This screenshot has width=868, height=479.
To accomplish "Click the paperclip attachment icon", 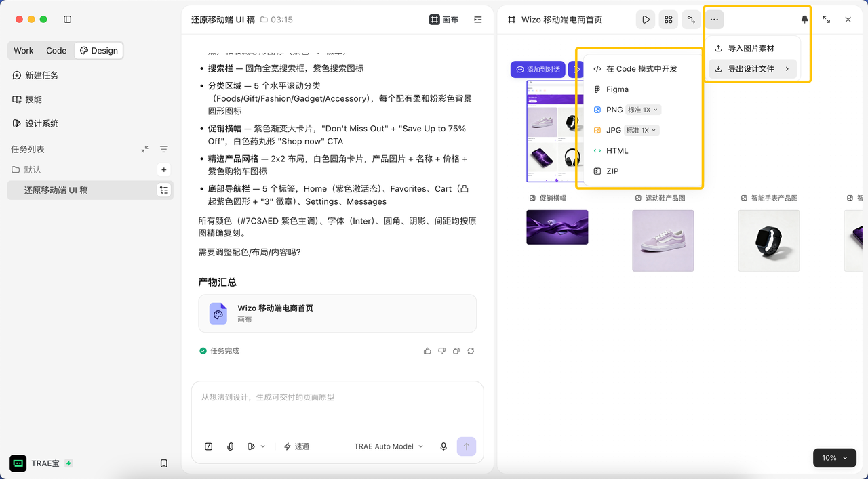I will (x=231, y=446).
